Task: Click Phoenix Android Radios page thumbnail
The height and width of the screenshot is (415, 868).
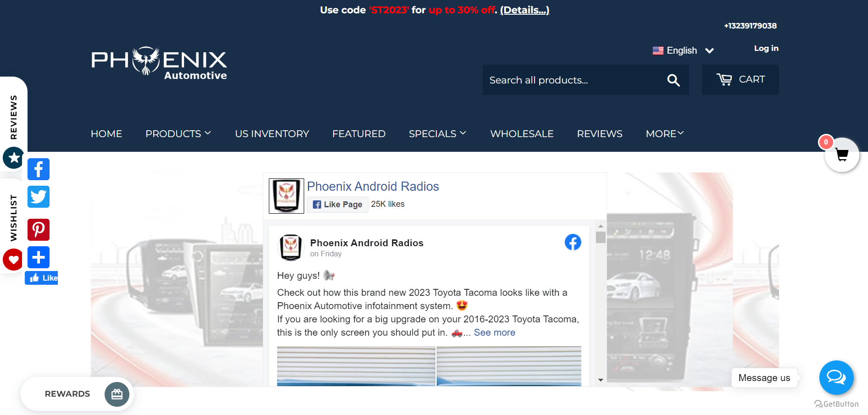Action: click(x=286, y=196)
